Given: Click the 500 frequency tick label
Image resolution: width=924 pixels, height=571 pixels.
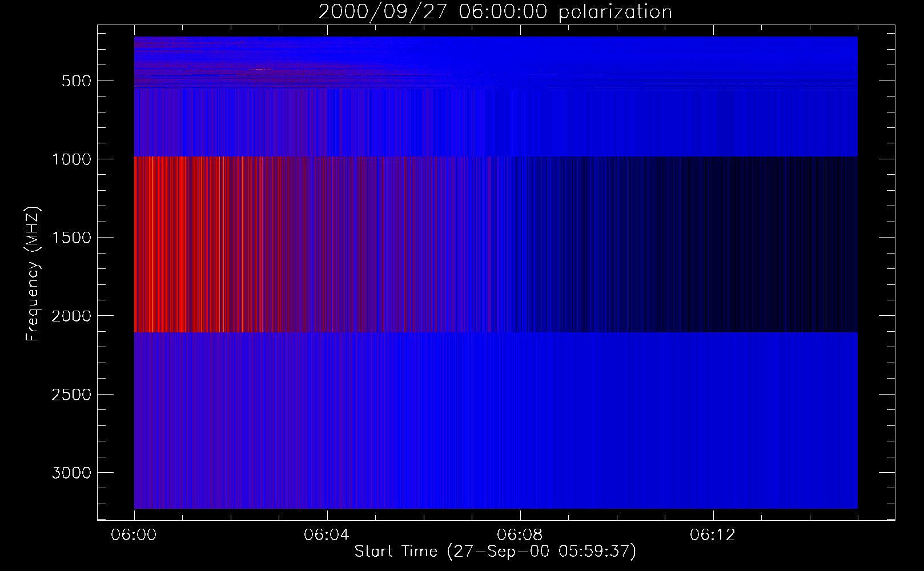Looking at the screenshot, I should 77,81.
